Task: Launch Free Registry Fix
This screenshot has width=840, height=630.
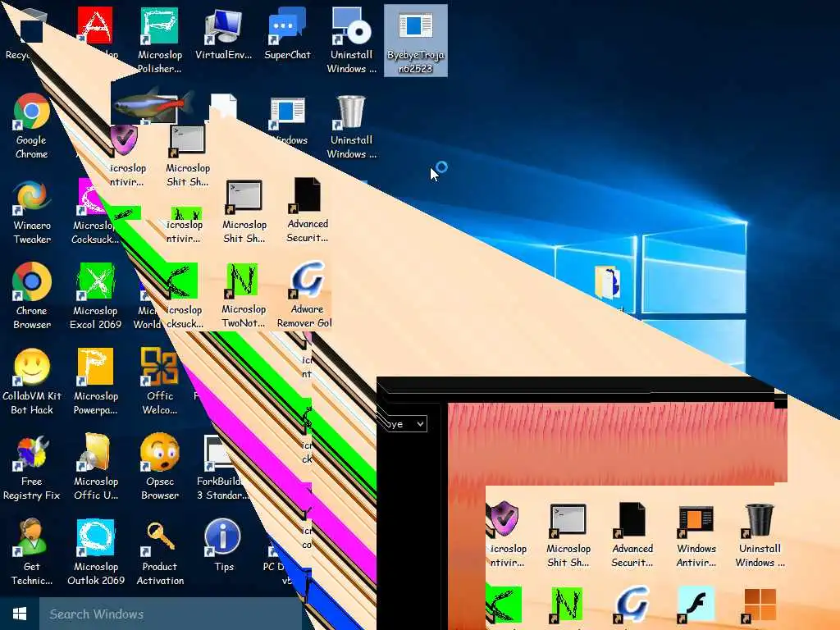Action: click(32, 468)
